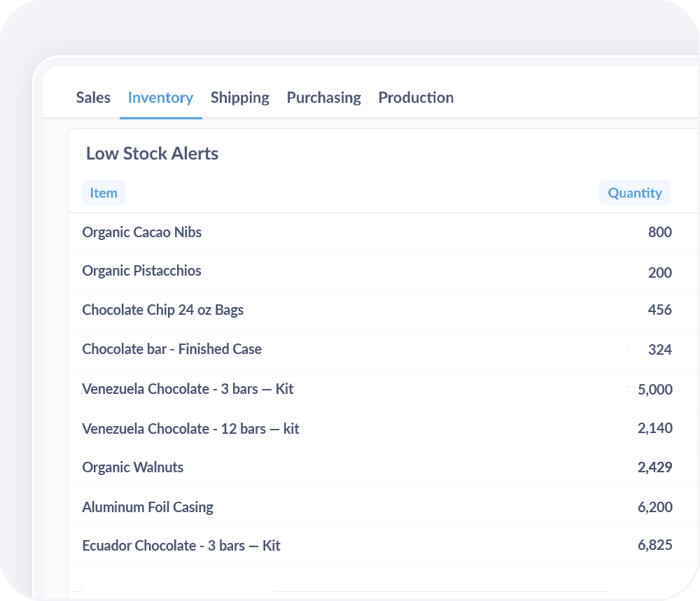Screen dimensions: 700x601
Task: Open the Organic Cacao Nibs item
Action: (142, 232)
